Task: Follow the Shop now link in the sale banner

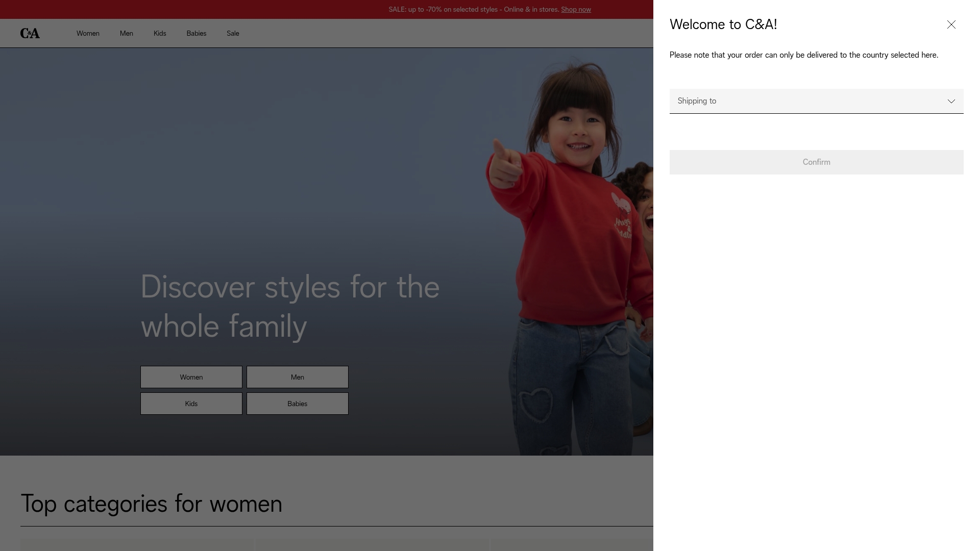Action: [x=576, y=9]
